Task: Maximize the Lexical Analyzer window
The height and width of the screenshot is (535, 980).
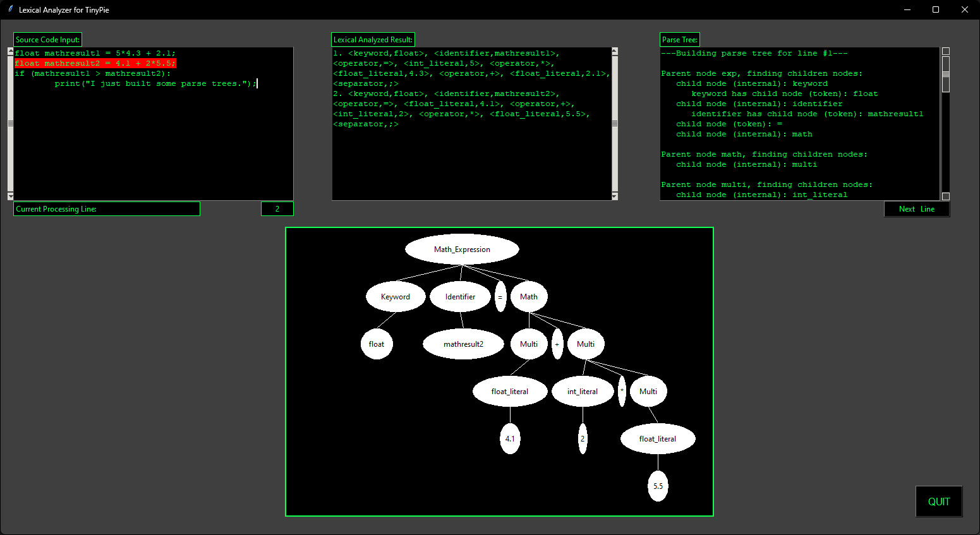Action: (x=936, y=9)
